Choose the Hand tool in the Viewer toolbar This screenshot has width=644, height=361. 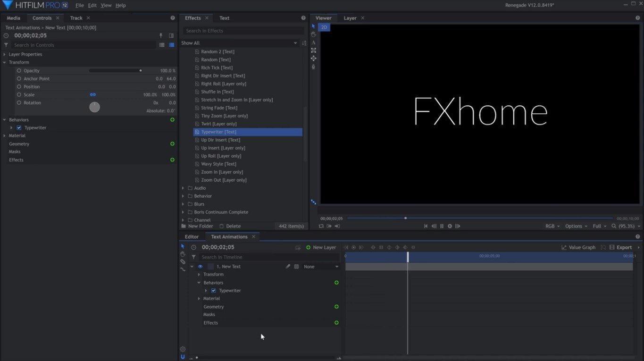tap(314, 34)
